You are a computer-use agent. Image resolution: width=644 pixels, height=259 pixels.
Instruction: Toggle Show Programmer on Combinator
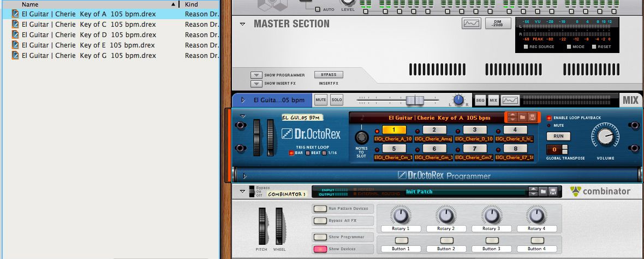pyautogui.click(x=320, y=237)
